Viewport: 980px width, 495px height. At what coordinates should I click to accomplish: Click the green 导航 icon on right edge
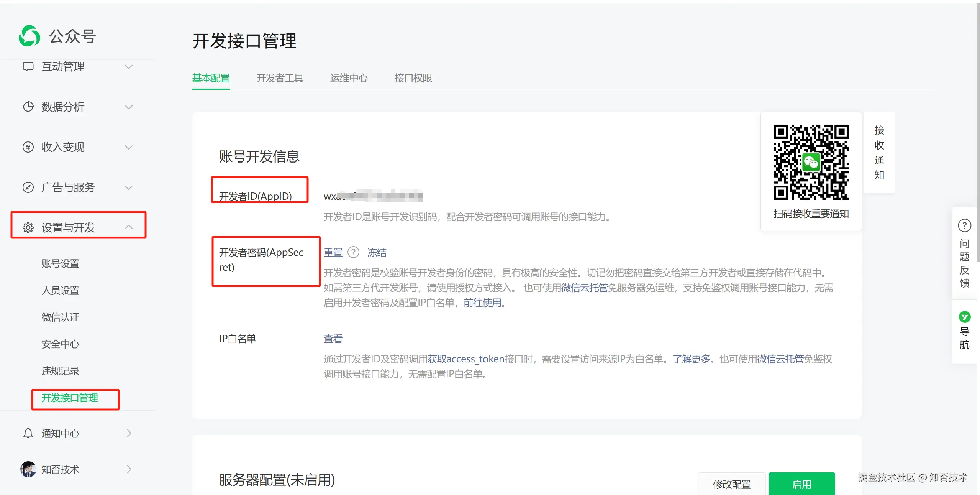[x=964, y=317]
